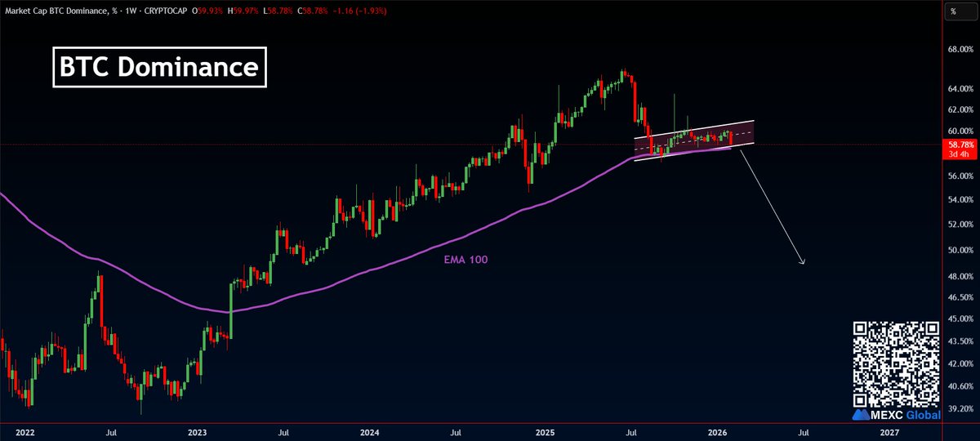Select the EMA 100 text label
Image resolution: width=980 pixels, height=441 pixels.
tap(467, 259)
